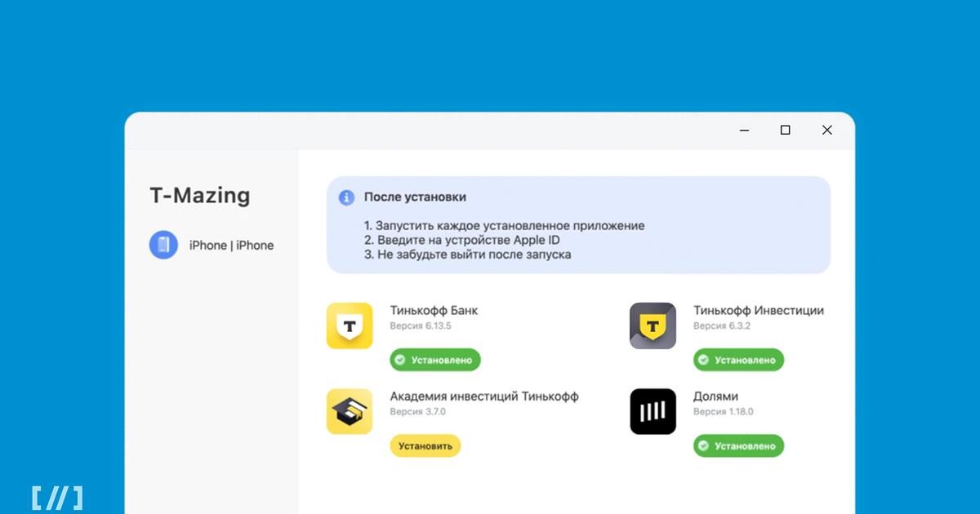Click the Долями app name
980x514 pixels.
715,397
